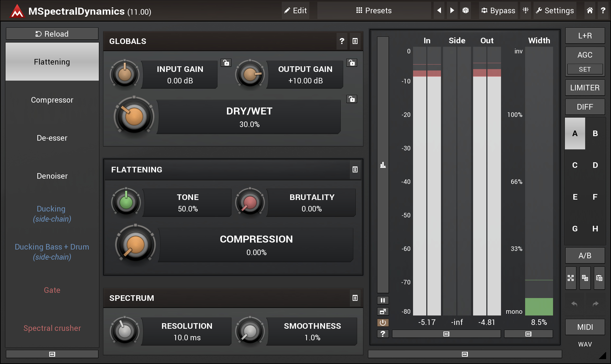Image resolution: width=611 pixels, height=364 pixels.
Task: Collapse the Globals panel
Action: [x=355, y=41]
